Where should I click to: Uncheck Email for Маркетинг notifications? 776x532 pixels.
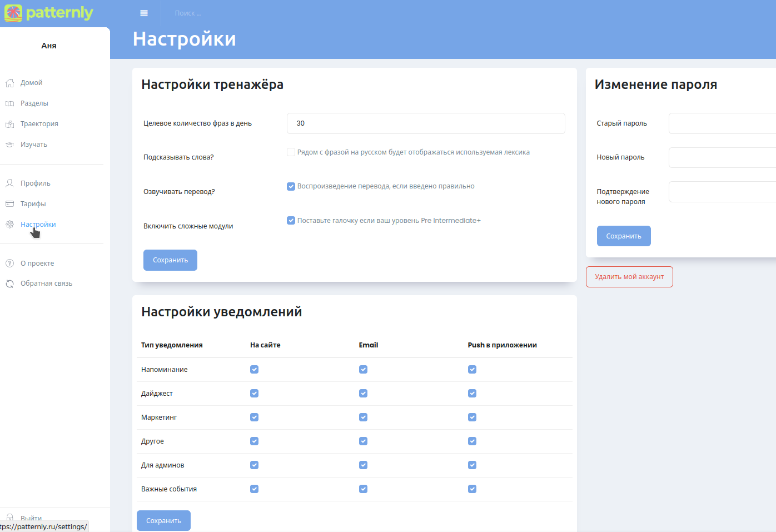(x=363, y=417)
